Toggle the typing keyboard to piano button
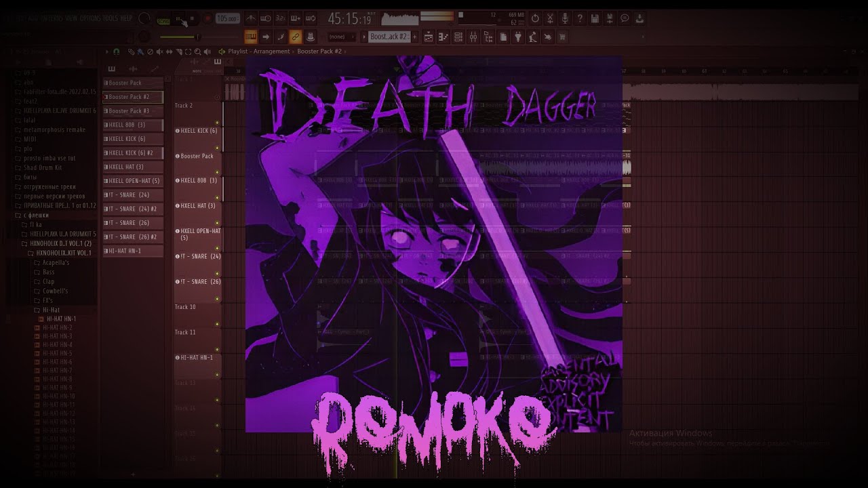 (x=251, y=37)
